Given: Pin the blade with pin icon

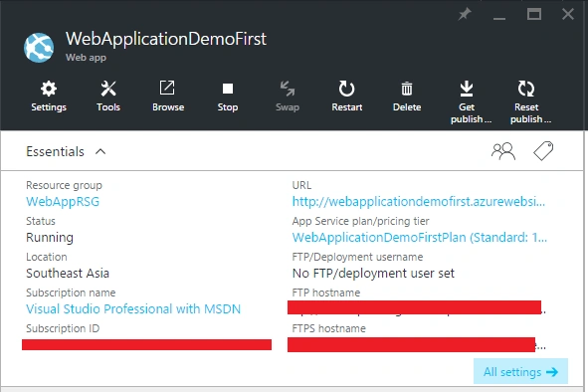Looking at the screenshot, I should tap(465, 15).
